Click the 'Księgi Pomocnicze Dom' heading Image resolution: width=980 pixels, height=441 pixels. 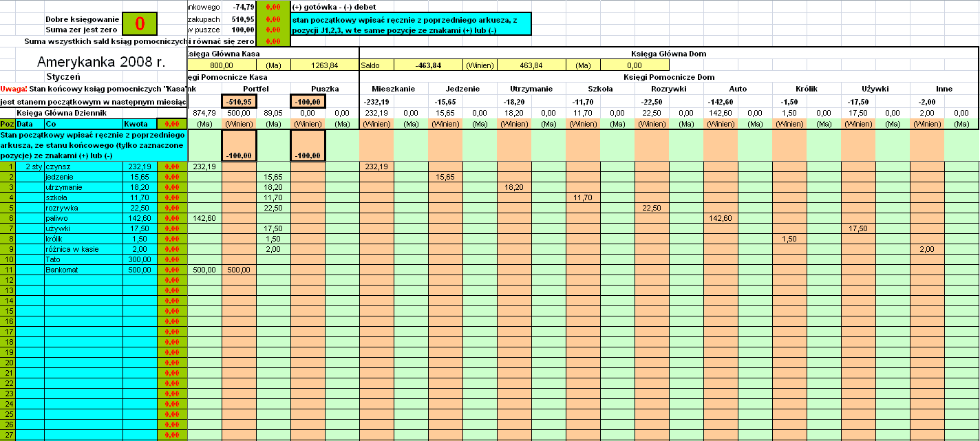coord(668,77)
